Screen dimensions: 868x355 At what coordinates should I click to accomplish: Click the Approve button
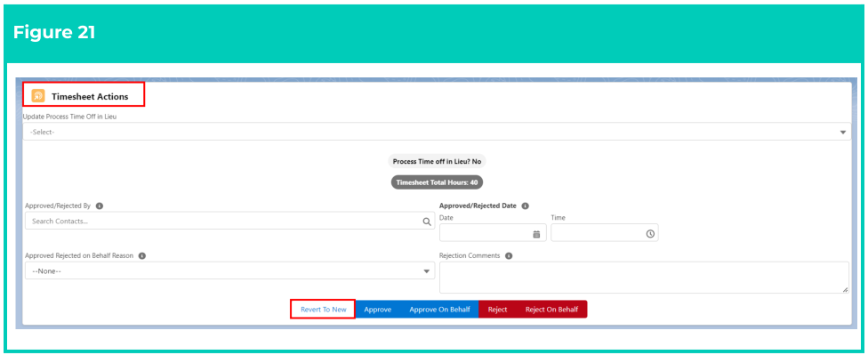(x=378, y=309)
